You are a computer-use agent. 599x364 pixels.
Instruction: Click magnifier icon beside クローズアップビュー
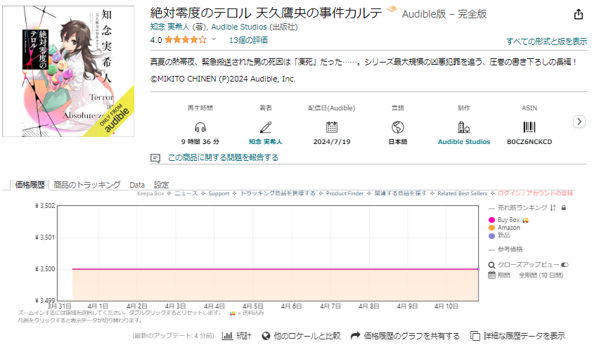point(491,265)
